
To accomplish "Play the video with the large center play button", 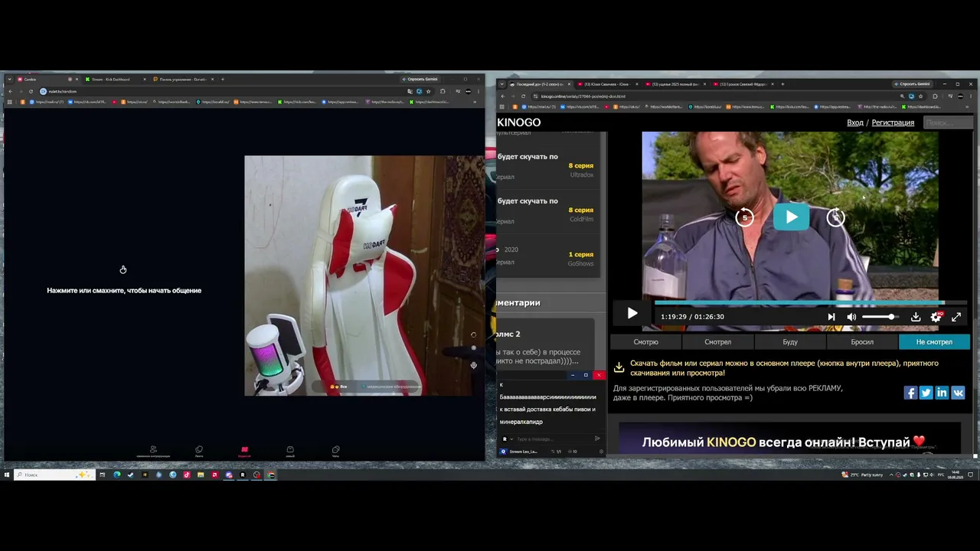I will click(791, 217).
